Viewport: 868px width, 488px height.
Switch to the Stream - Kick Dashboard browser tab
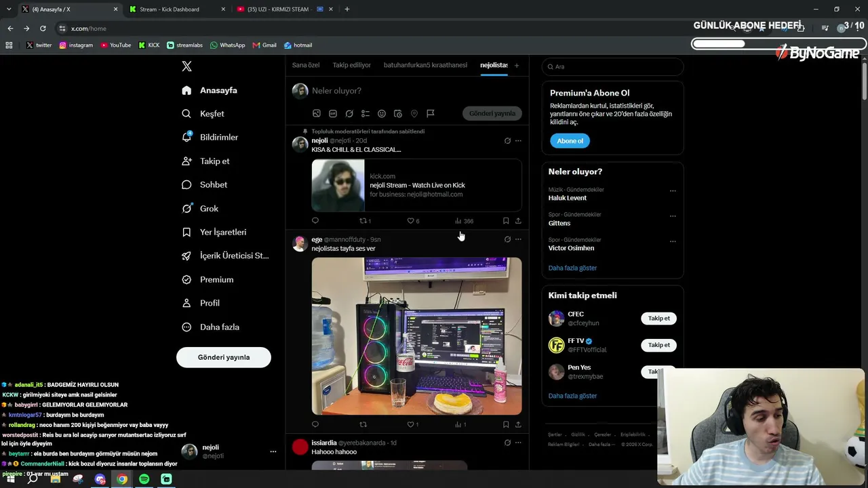(176, 9)
